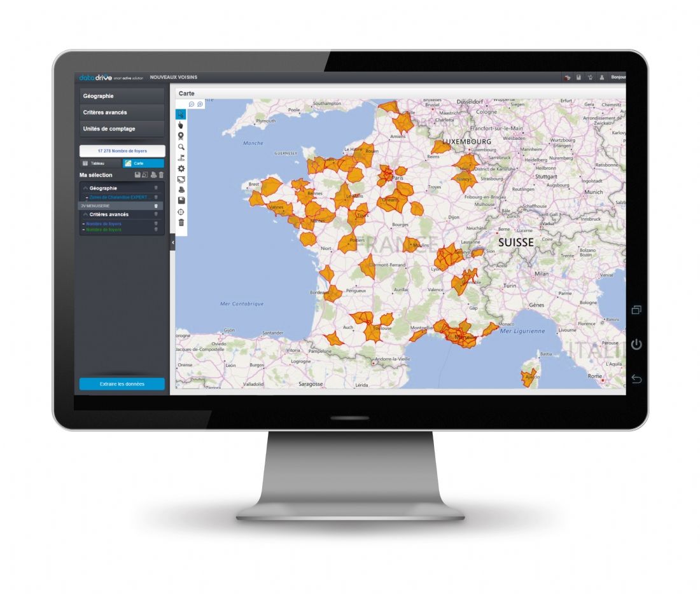The height and width of the screenshot is (594, 700).
Task: Remove Critères avancés selection group
Action: 156,215
